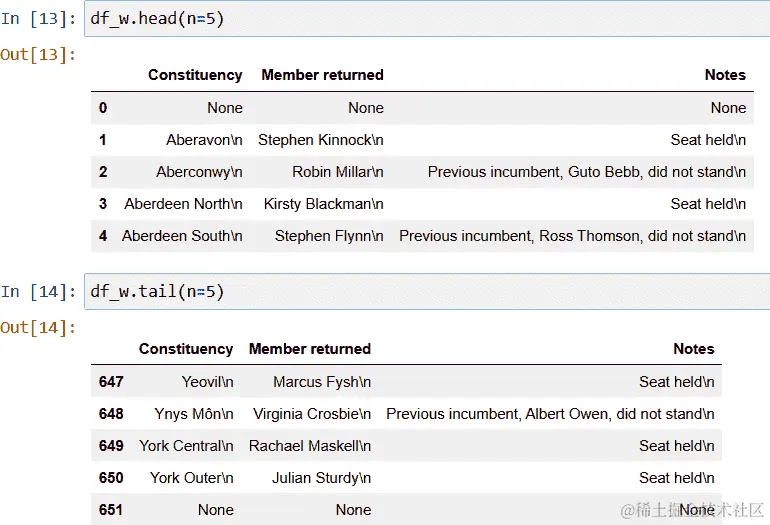The width and height of the screenshot is (770, 525).
Task: Select the Aberavon constituency cell
Action: tap(204, 140)
